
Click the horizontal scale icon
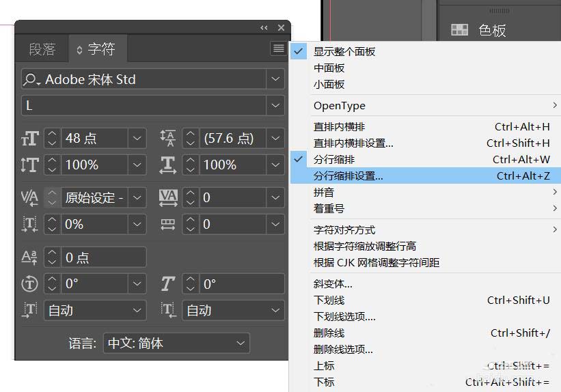click(x=168, y=165)
